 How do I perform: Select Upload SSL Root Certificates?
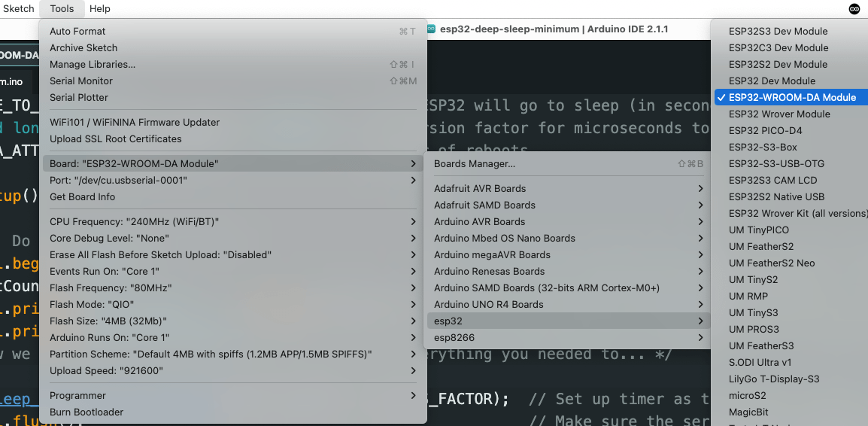[x=233, y=139]
